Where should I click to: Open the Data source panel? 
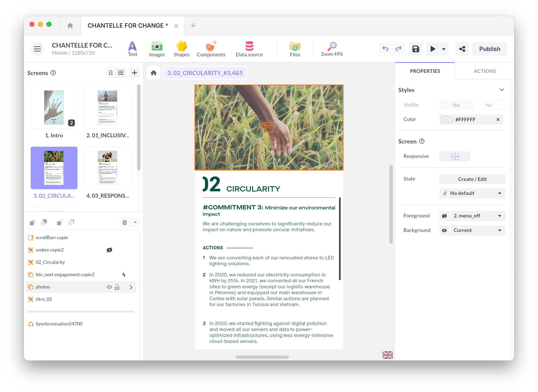coord(249,49)
